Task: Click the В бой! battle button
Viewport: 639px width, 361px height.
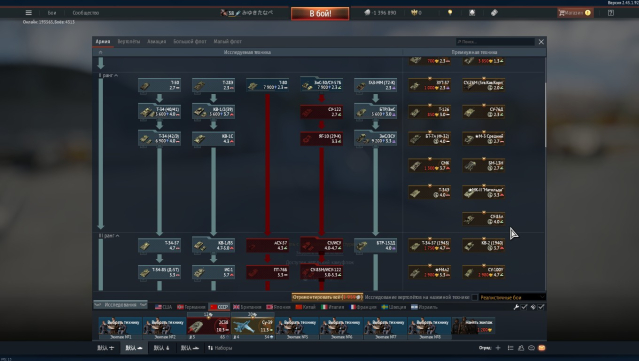Action: (x=320, y=13)
